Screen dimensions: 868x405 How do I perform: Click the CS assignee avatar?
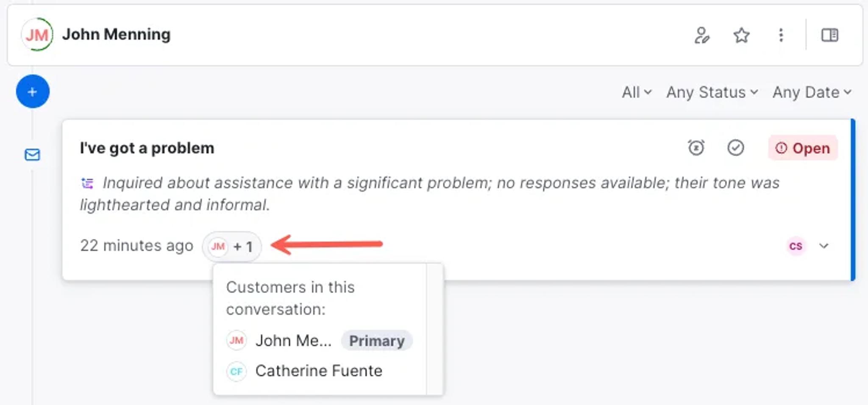796,246
